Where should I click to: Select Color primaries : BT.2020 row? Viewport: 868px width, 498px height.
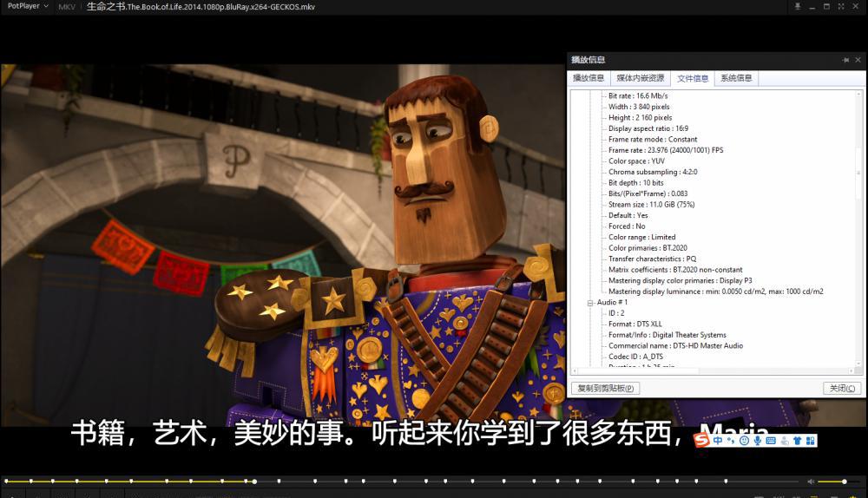coord(648,248)
